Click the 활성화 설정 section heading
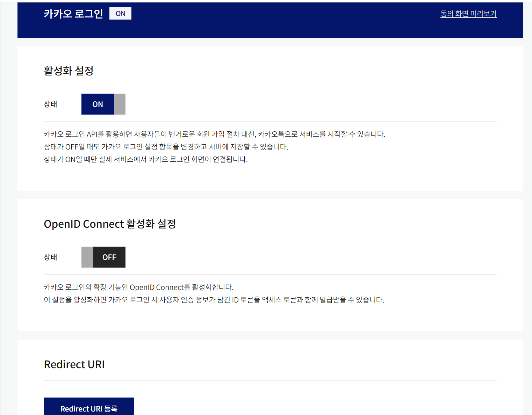The image size is (532, 415). point(69,71)
